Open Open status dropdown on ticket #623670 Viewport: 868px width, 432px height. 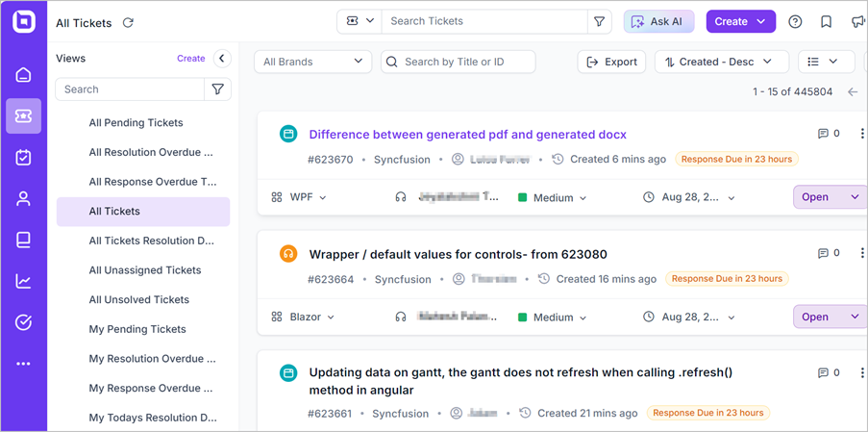click(830, 197)
